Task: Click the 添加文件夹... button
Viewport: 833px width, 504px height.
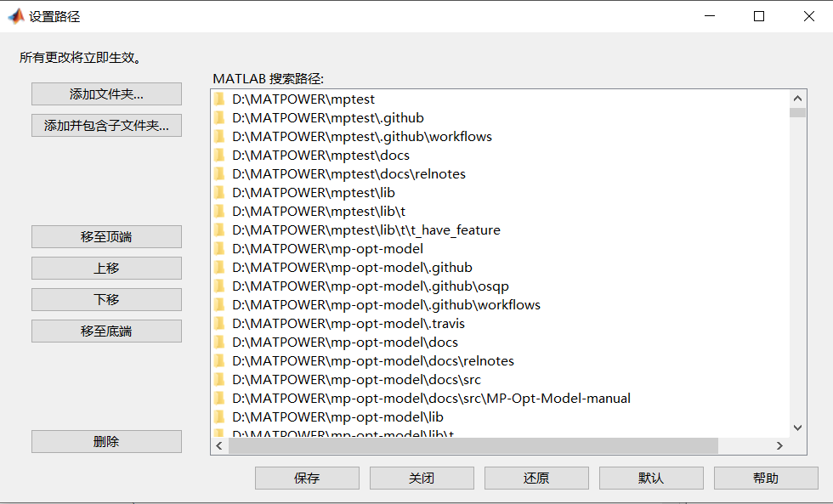Action: 105,93
